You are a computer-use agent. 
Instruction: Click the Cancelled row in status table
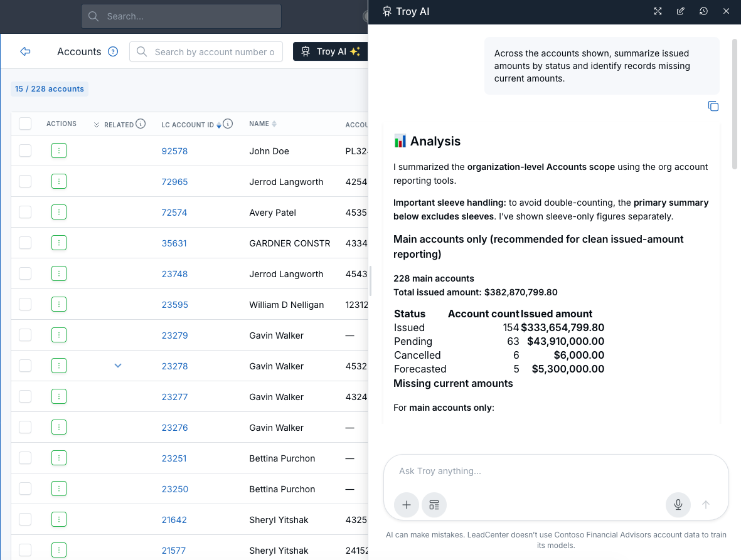(499, 355)
